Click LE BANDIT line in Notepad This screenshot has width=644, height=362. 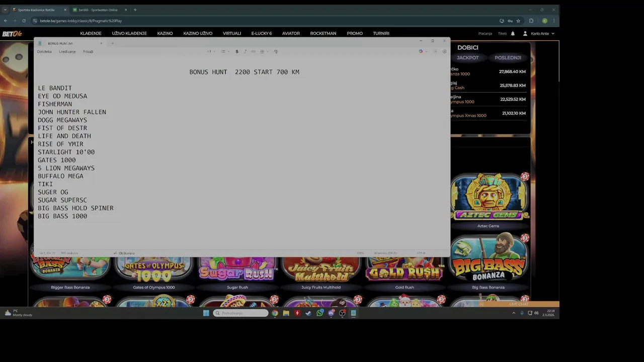[x=55, y=88]
